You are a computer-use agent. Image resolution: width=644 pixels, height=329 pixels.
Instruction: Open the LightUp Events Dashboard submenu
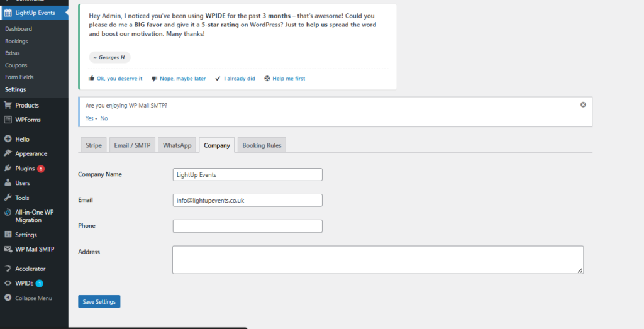pos(18,29)
